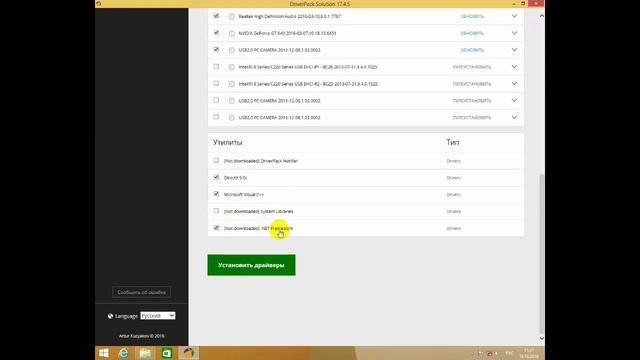Uncheck the Realtek High Definition Audio driver
Screen dimensions: 640x360
(216, 16)
